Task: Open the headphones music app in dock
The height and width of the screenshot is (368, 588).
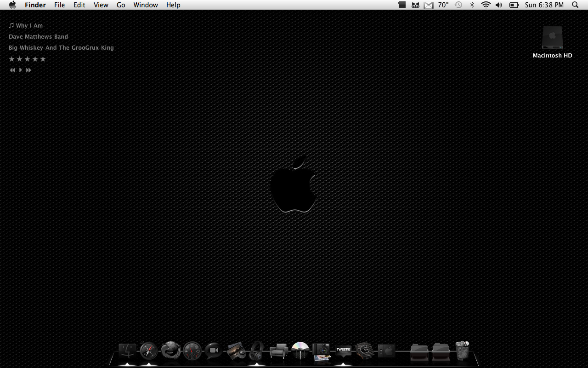Action: [x=257, y=351]
